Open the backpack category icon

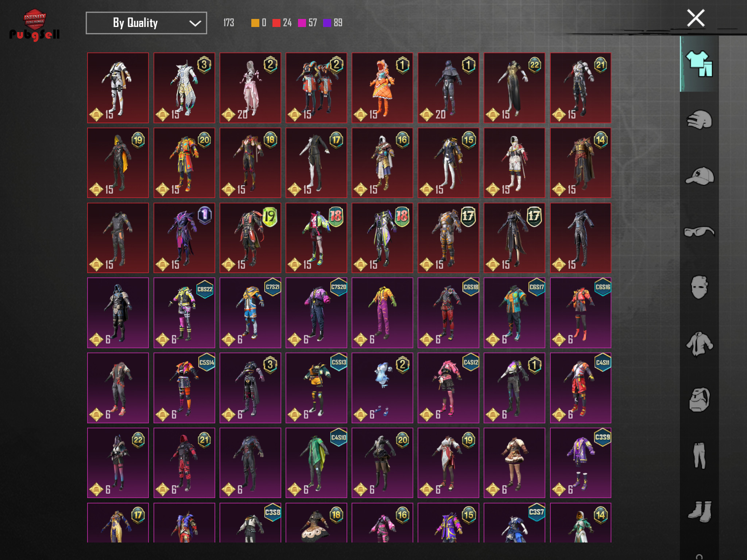click(699, 400)
